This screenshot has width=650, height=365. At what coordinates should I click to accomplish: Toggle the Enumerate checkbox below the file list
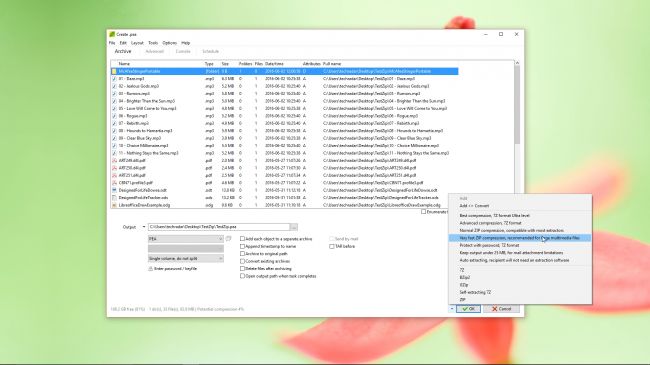click(x=423, y=212)
